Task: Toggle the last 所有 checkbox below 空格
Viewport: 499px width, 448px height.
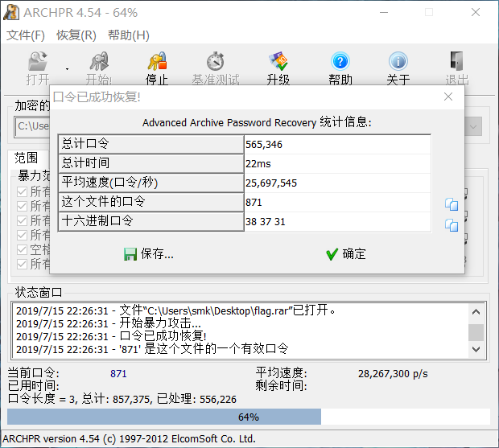Action: pyautogui.click(x=22, y=265)
